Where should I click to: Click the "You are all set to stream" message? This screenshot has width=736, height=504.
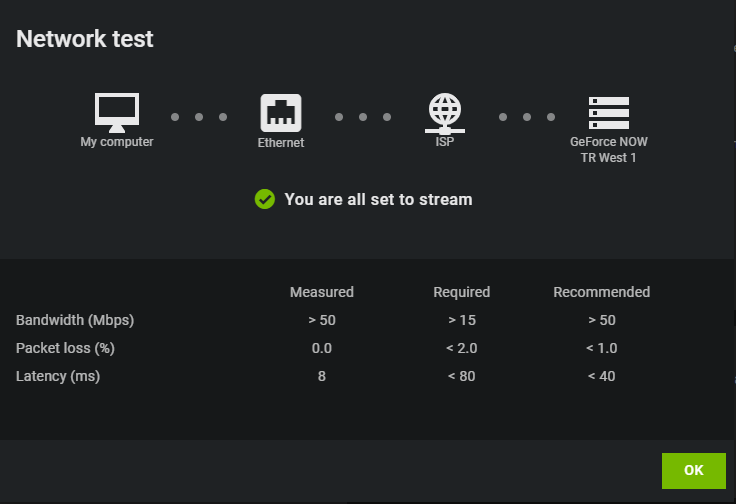coord(378,199)
